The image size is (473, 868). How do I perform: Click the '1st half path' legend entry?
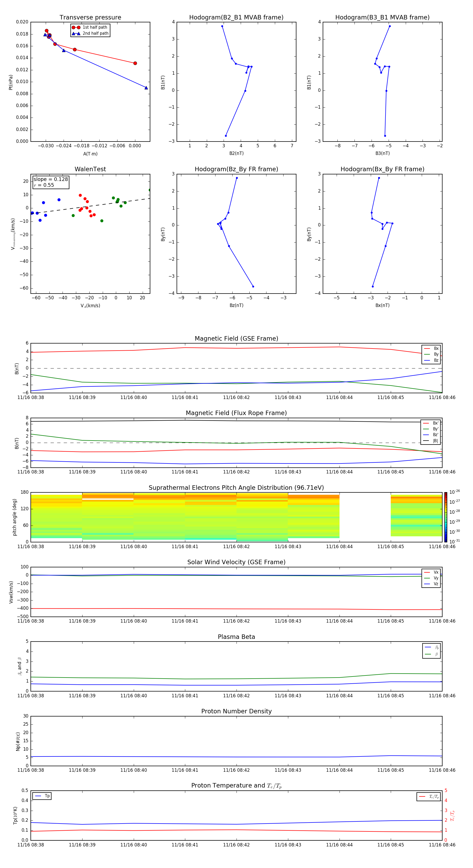click(x=90, y=27)
